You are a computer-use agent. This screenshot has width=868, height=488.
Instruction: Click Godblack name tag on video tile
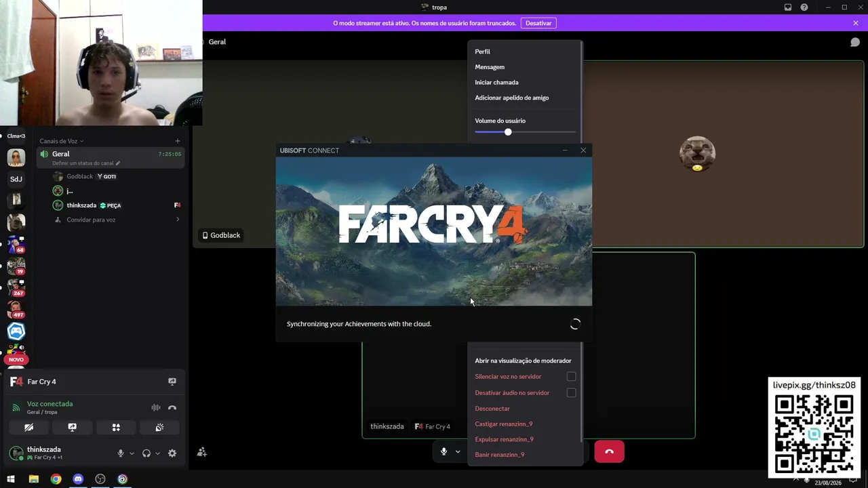click(x=221, y=235)
